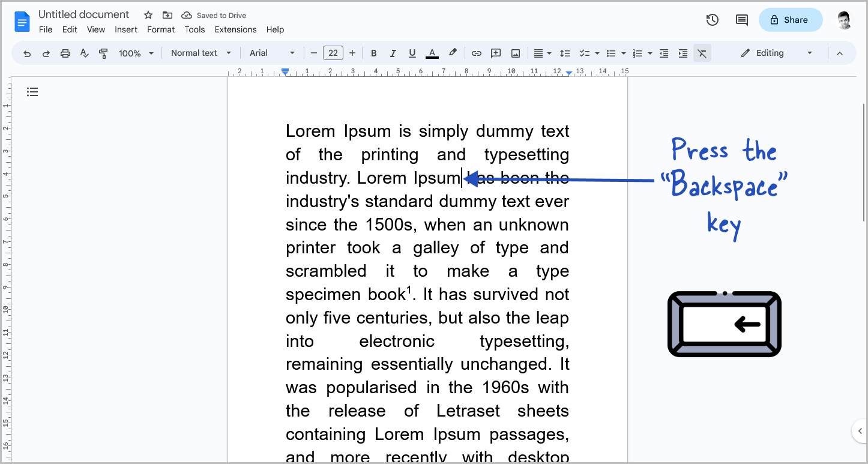Open the Normal text styles dropdown
The width and height of the screenshot is (868, 464).
200,53
